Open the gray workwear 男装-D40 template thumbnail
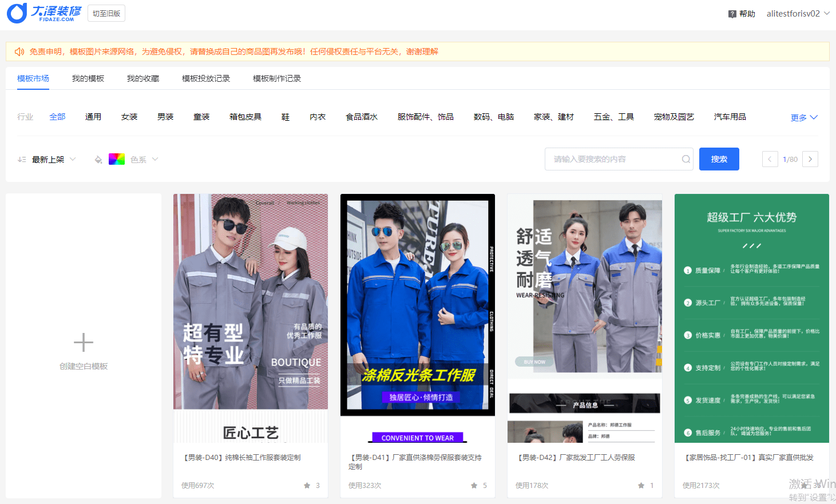Image resolution: width=836 pixels, height=504 pixels. 251,318
